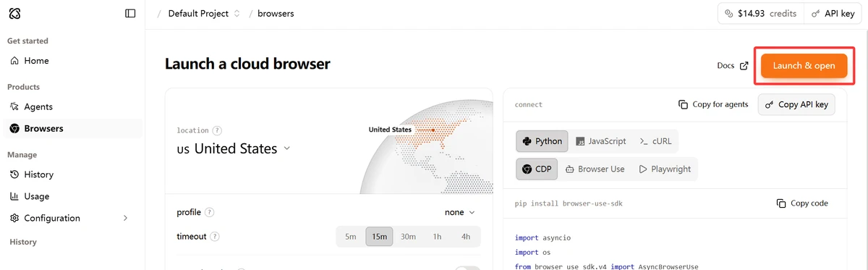Open the Default Project switcher
The height and width of the screenshot is (270, 868).
coord(204,14)
